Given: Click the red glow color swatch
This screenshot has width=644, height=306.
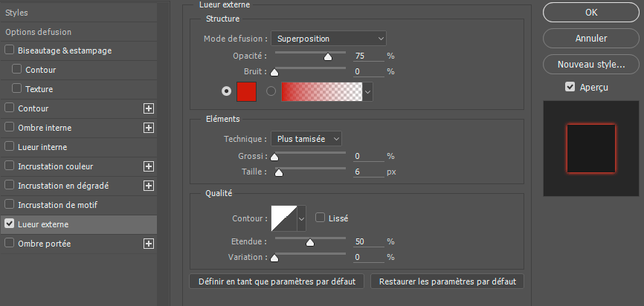Looking at the screenshot, I should click(x=246, y=91).
